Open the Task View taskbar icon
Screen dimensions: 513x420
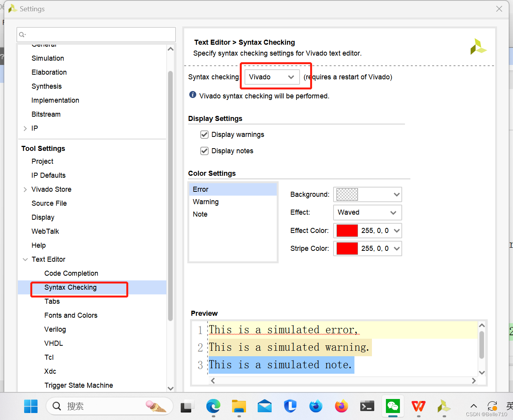click(x=187, y=406)
